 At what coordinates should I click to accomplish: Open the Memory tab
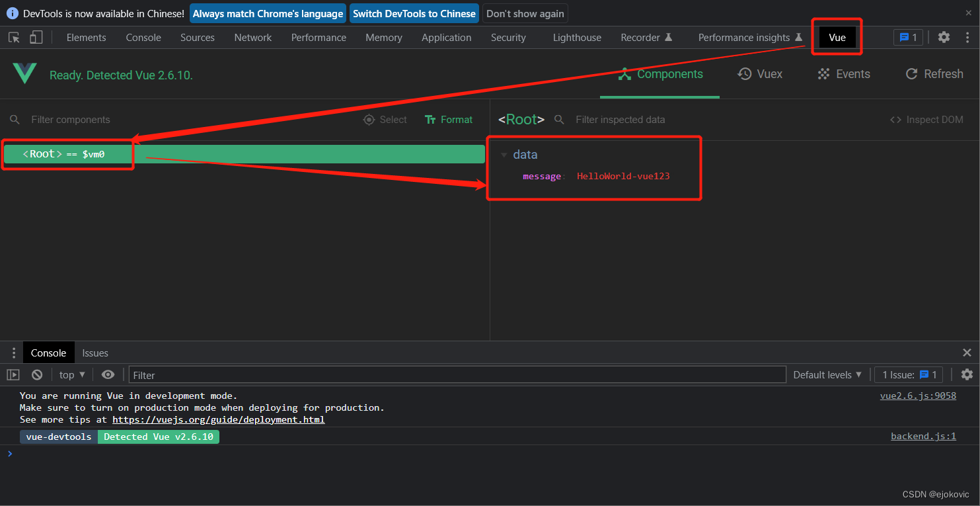point(384,38)
